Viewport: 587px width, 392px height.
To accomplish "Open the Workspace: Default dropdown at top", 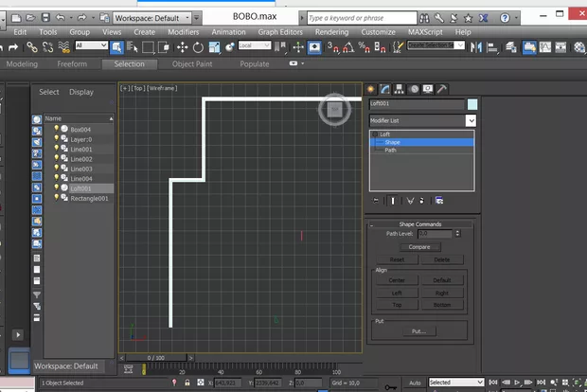I will pyautogui.click(x=150, y=18).
